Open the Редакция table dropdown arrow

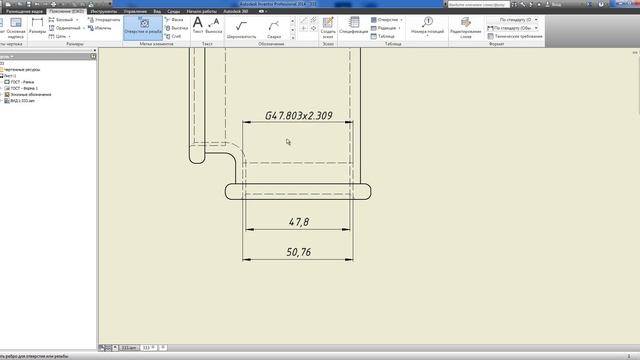click(399, 28)
